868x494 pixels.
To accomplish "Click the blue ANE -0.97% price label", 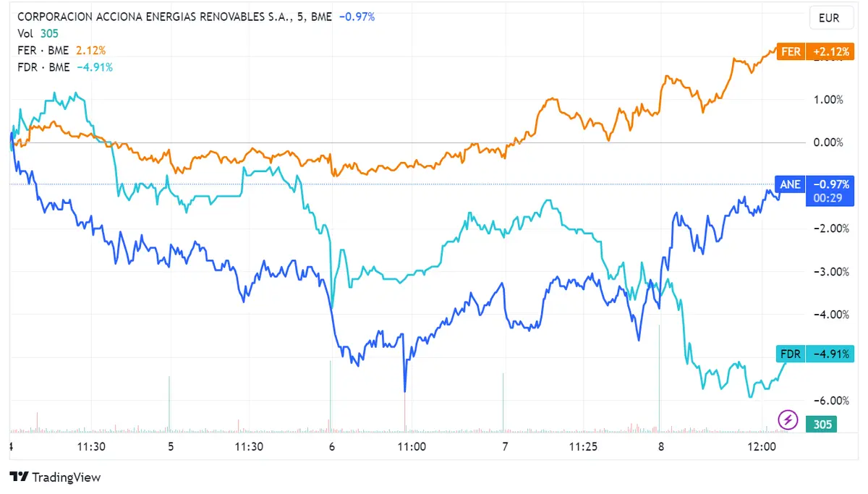I will pyautogui.click(x=814, y=184).
